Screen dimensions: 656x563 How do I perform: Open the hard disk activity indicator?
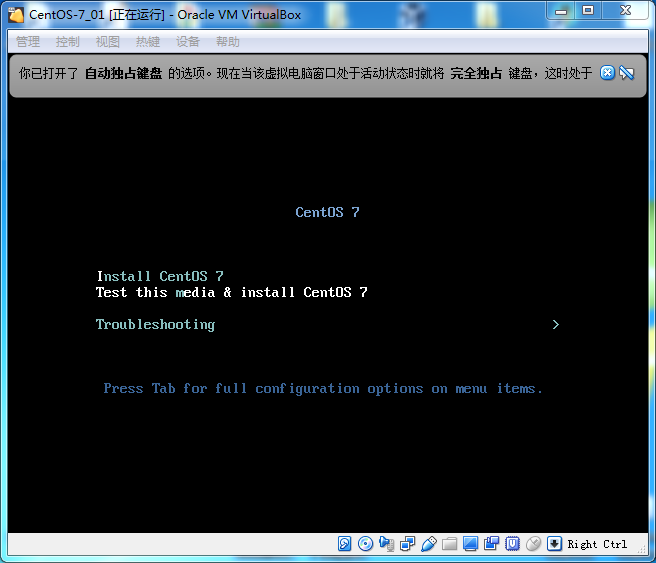344,544
